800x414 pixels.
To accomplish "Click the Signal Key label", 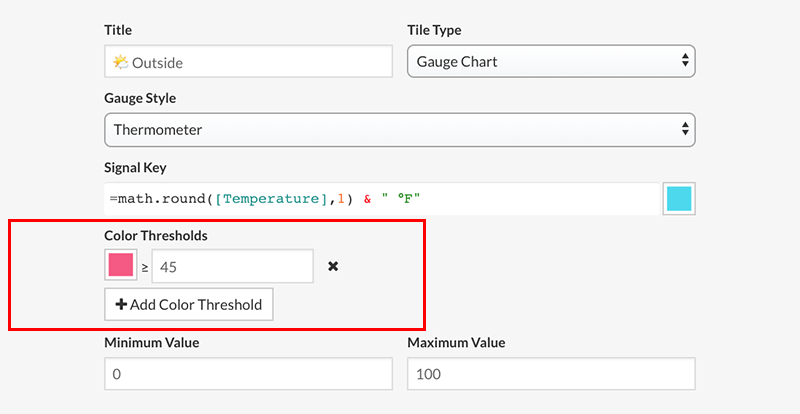I will (135, 167).
